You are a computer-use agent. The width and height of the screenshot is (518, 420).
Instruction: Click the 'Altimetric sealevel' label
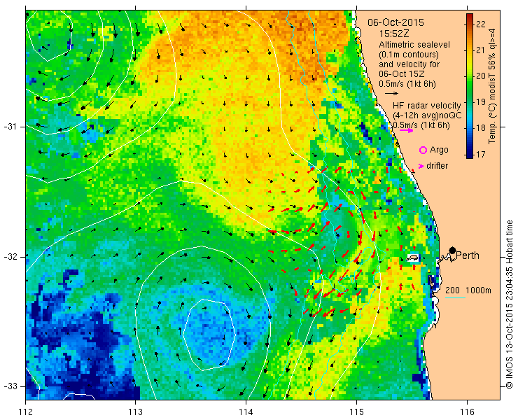coord(414,45)
